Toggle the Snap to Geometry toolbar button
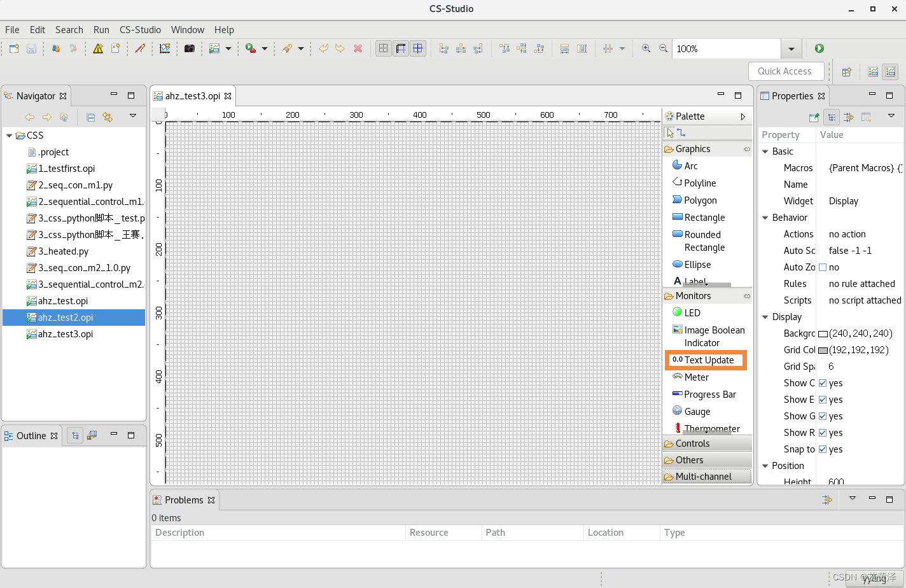This screenshot has height=588, width=906. (x=418, y=48)
